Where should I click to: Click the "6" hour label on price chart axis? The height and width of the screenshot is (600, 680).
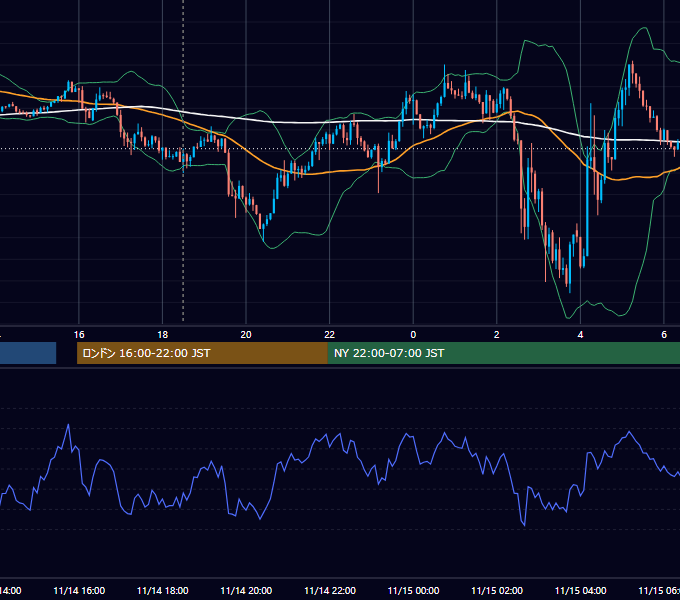pyautogui.click(x=664, y=335)
